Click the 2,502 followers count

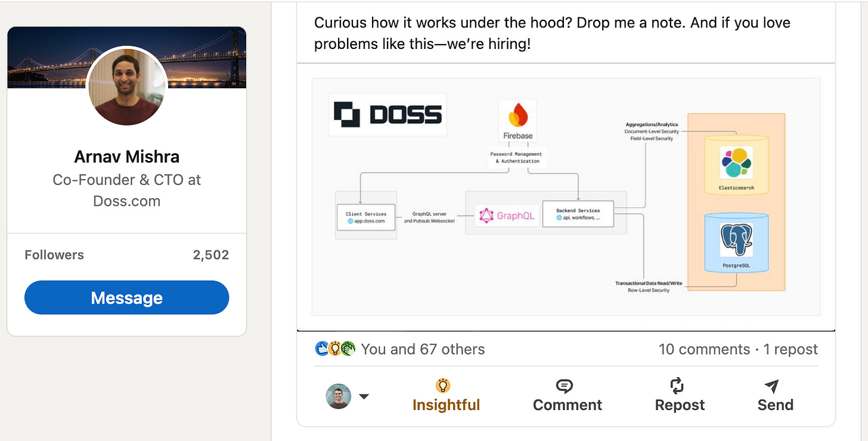[211, 255]
